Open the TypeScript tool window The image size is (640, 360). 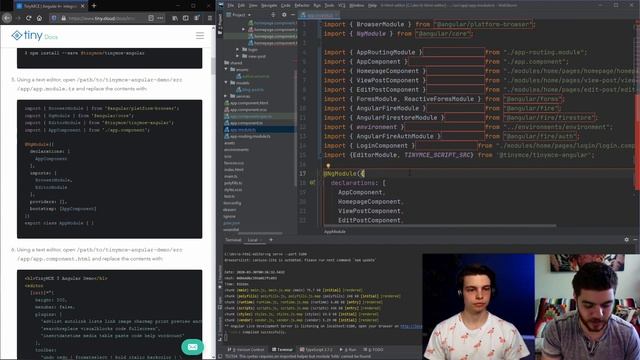[316, 350]
